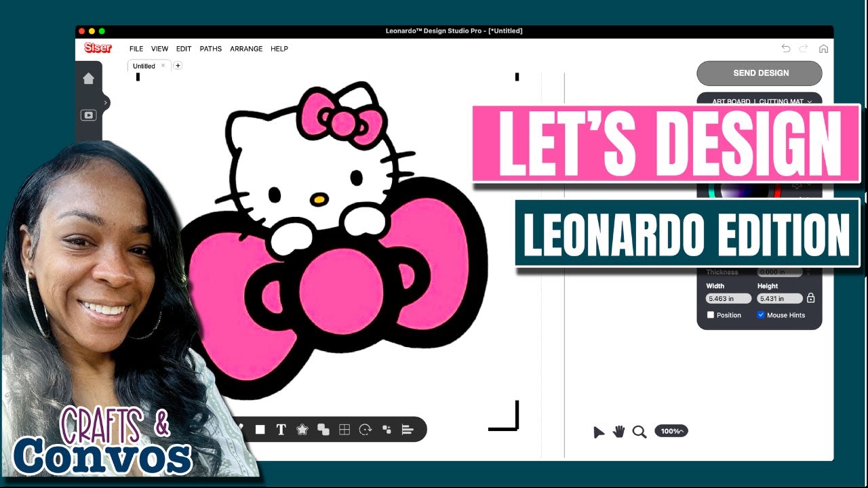
Task: Switch to the Untitled tab
Action: [144, 66]
